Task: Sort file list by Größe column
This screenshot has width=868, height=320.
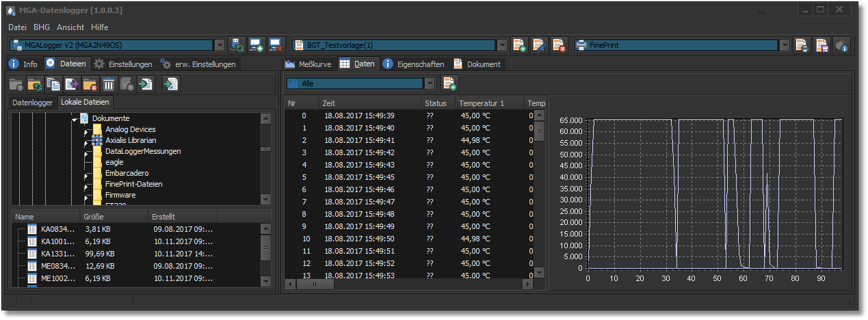Action: [114, 217]
